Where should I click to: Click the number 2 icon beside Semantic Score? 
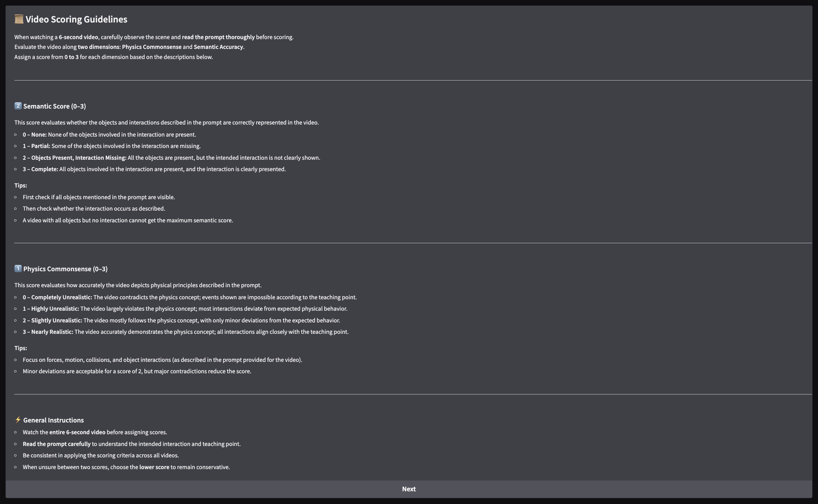(18, 106)
